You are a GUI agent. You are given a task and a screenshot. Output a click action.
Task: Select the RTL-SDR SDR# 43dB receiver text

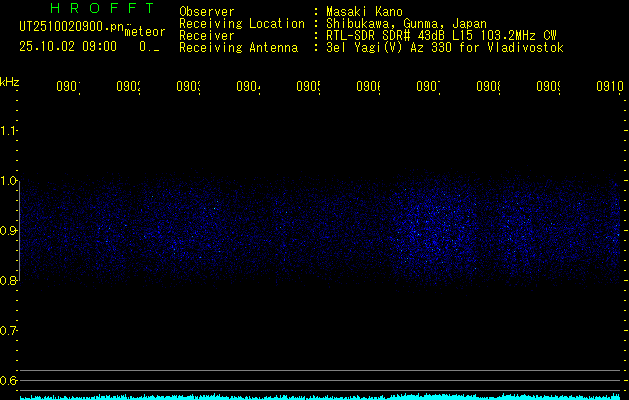441,36
